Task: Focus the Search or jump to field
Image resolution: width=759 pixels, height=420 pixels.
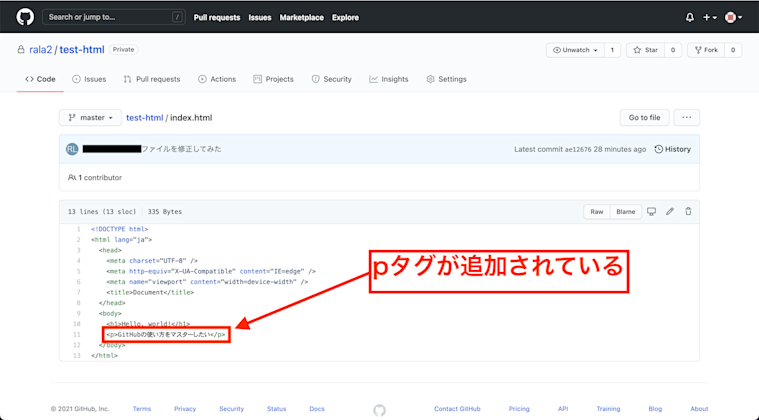Action: pos(114,17)
